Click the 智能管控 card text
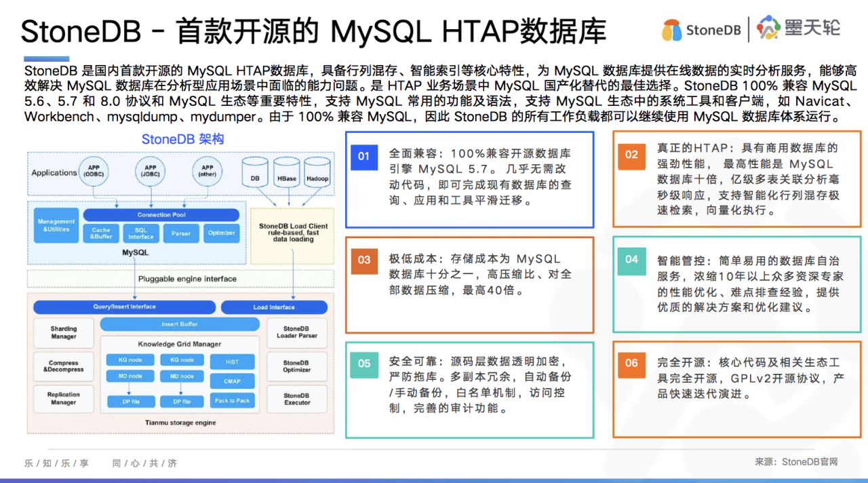 coord(750,284)
